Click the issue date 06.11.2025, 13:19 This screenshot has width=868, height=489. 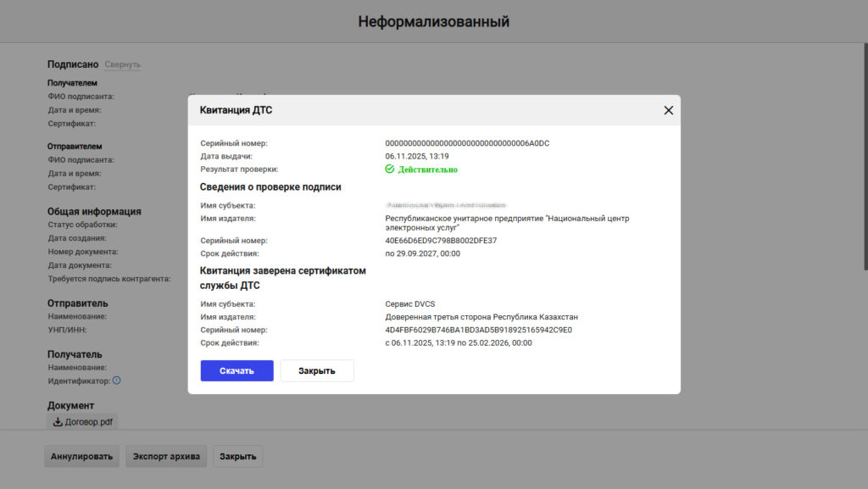pos(417,156)
